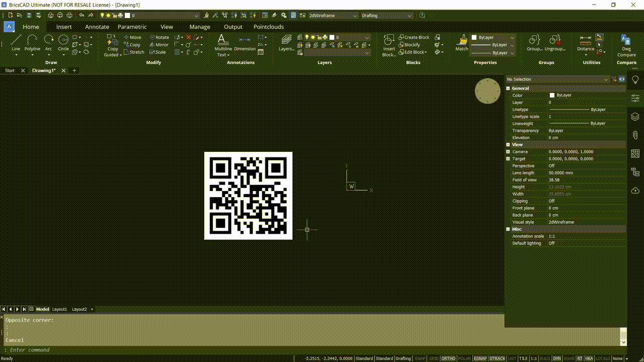Open the Layers side panel icon

[635, 117]
